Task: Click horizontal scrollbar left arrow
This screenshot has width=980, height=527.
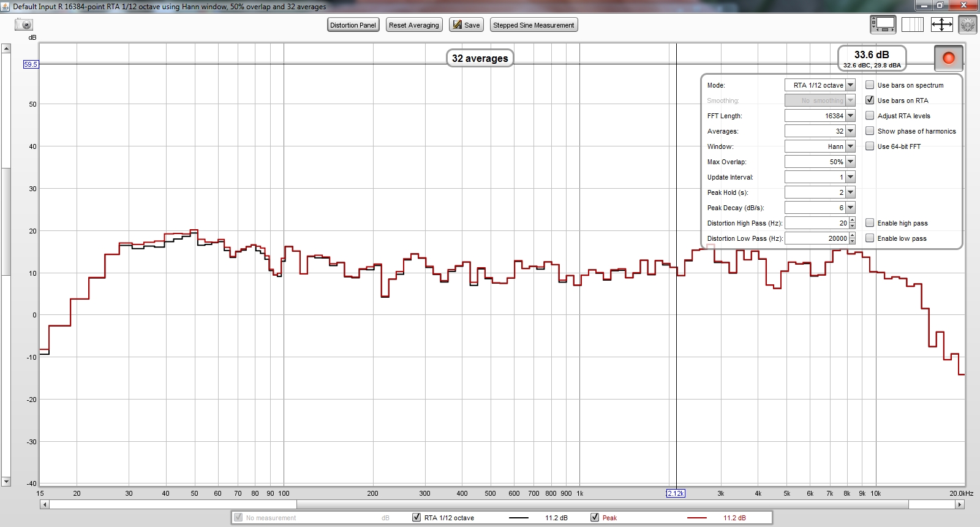Action: point(44,504)
